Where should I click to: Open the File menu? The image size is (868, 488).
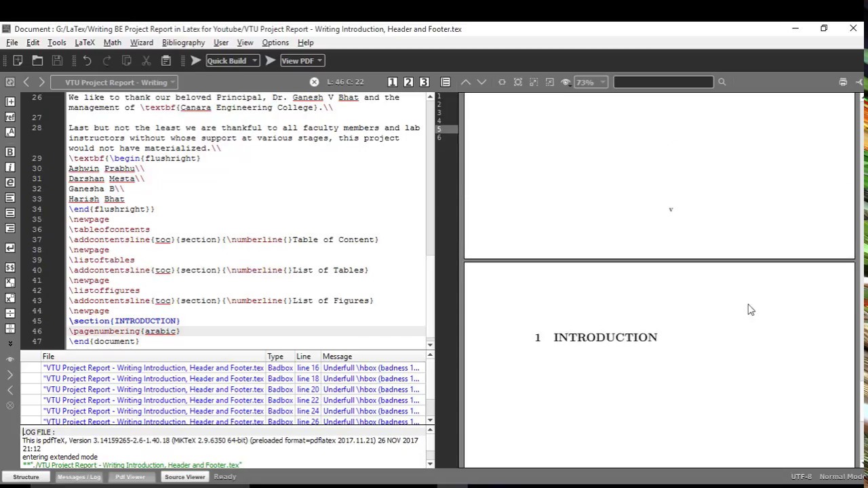click(x=12, y=43)
